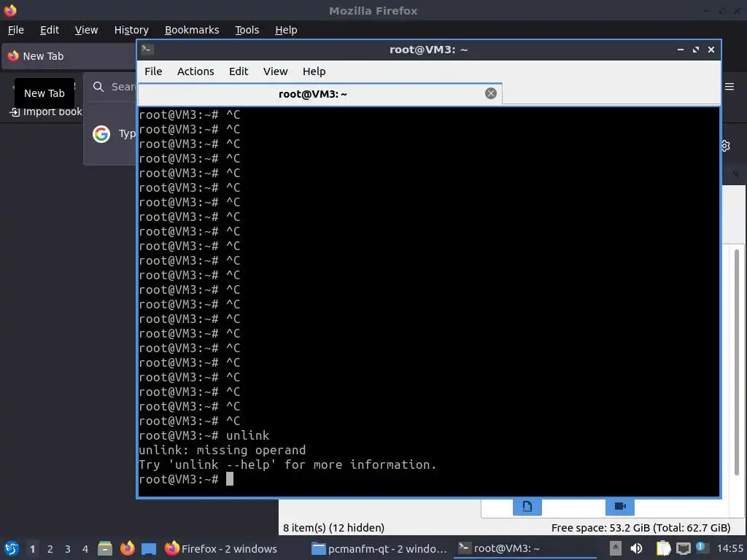
Task: Open Firefox View menu
Action: pos(86,30)
